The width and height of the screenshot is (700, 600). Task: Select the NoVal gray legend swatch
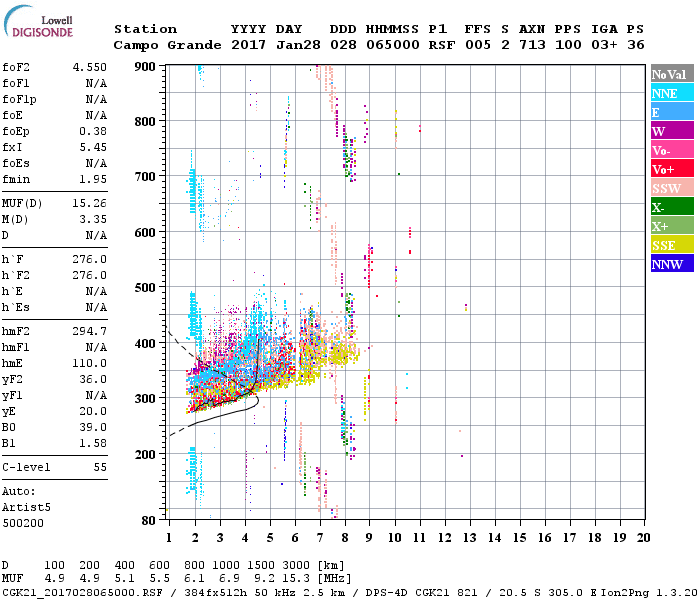670,74
